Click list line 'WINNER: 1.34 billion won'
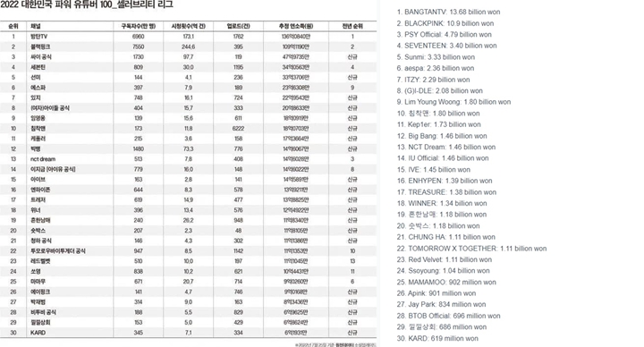The height and width of the screenshot is (347, 644). click(442, 203)
